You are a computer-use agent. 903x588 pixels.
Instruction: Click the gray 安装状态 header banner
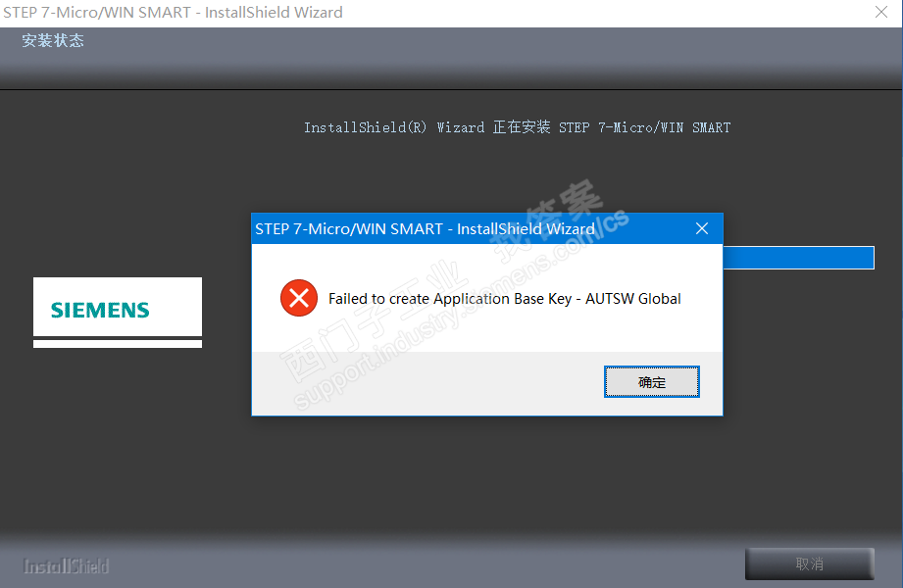(451, 58)
